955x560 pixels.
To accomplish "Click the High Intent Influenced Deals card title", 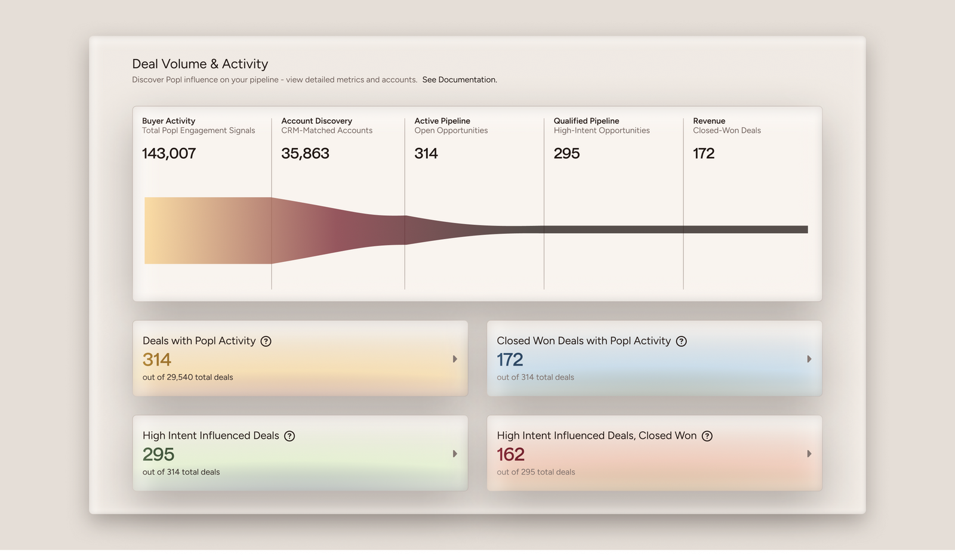I will click(x=211, y=436).
